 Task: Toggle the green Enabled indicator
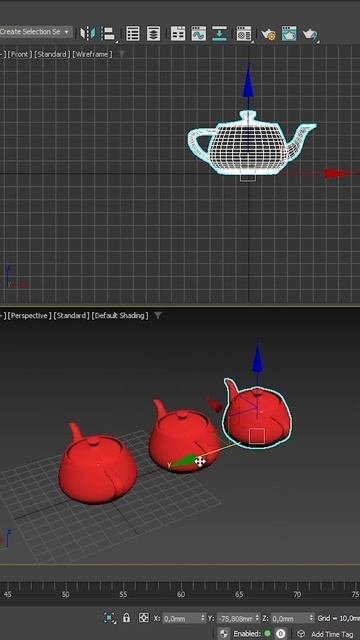pos(267,633)
